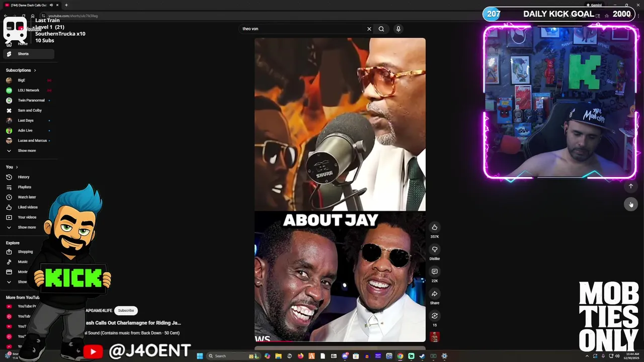Open Chrome from the taskbar
Image resolution: width=644 pixels, height=362 pixels.
coord(400,356)
